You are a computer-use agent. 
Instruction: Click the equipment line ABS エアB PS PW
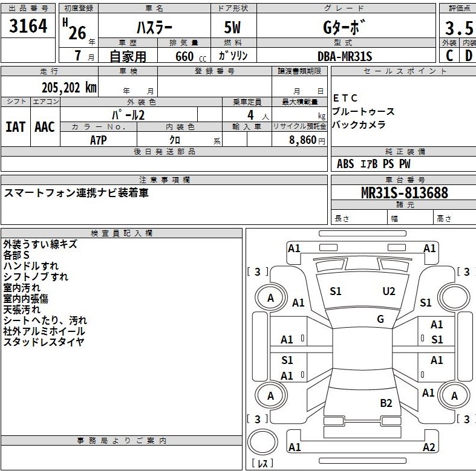tap(373, 164)
